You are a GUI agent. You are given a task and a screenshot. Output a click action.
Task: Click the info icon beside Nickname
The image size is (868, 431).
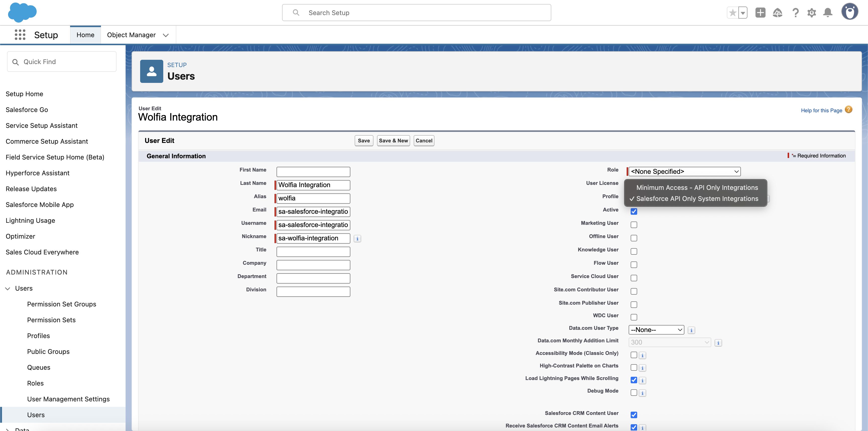point(357,238)
